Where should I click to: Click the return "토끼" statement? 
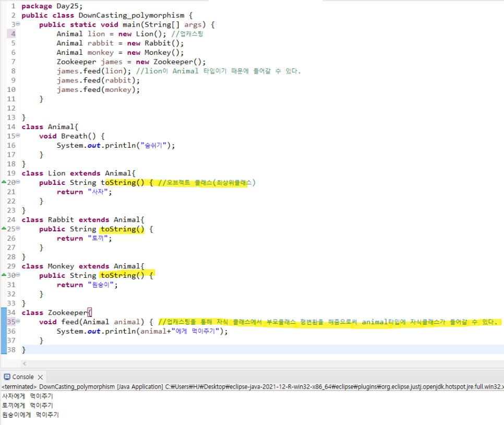point(84,239)
